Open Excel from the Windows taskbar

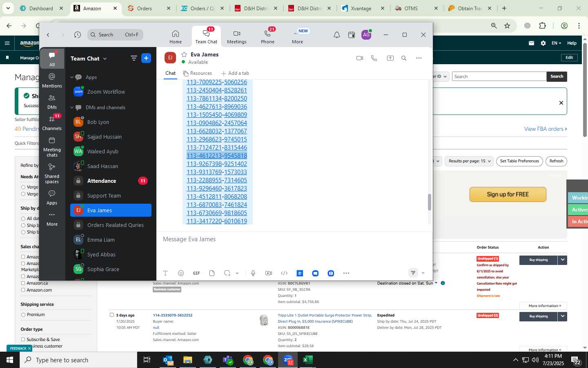(307, 360)
